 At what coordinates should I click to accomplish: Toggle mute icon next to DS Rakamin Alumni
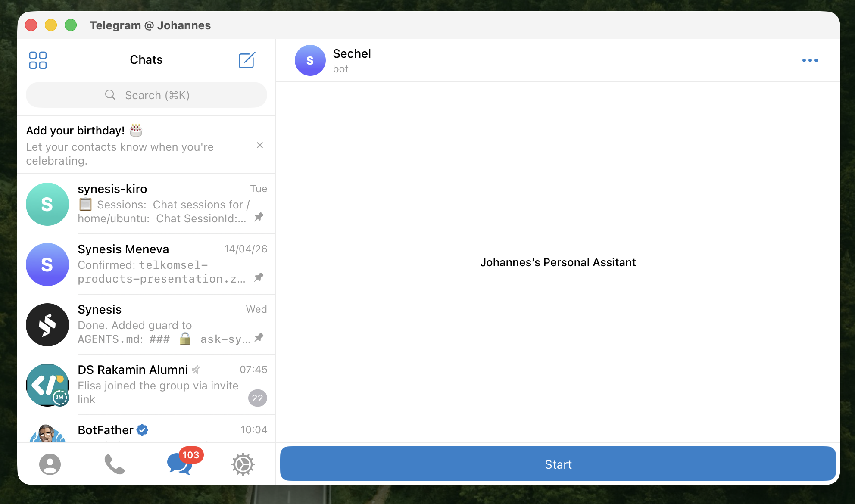click(197, 370)
